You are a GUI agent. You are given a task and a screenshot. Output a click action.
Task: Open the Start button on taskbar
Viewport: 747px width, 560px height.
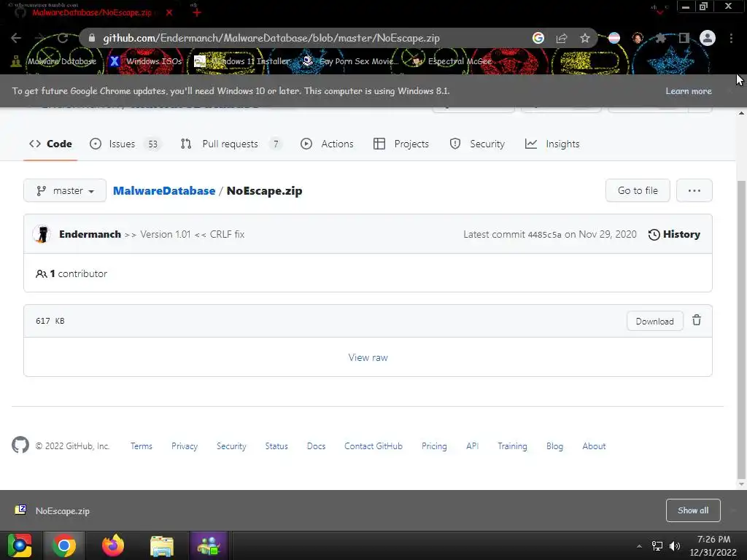(20, 545)
